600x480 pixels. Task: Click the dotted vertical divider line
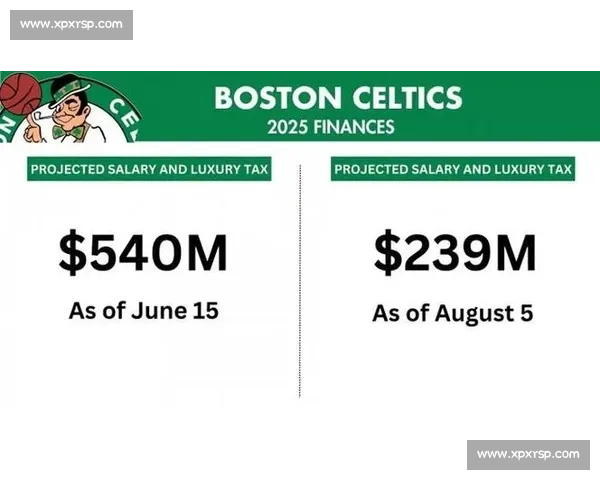[300, 282]
